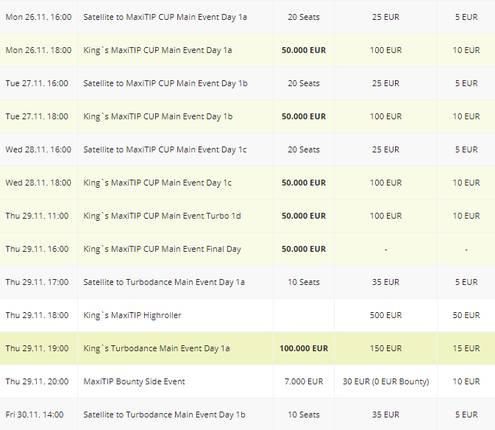Image resolution: width=495 pixels, height=430 pixels.
Task: Open King's MaxiTIP CUP Main Event Turbo 1d
Action: (x=162, y=216)
